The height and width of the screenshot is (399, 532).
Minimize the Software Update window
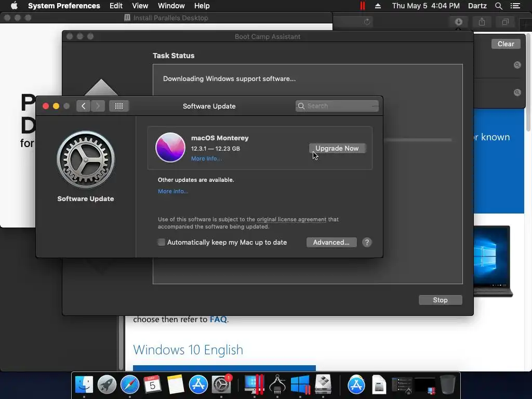coord(56,106)
